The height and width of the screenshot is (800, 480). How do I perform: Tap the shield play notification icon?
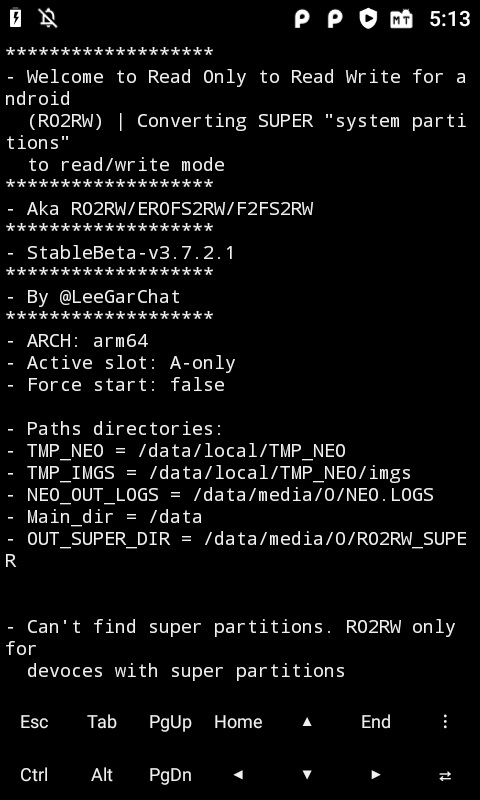pyautogui.click(x=368, y=19)
